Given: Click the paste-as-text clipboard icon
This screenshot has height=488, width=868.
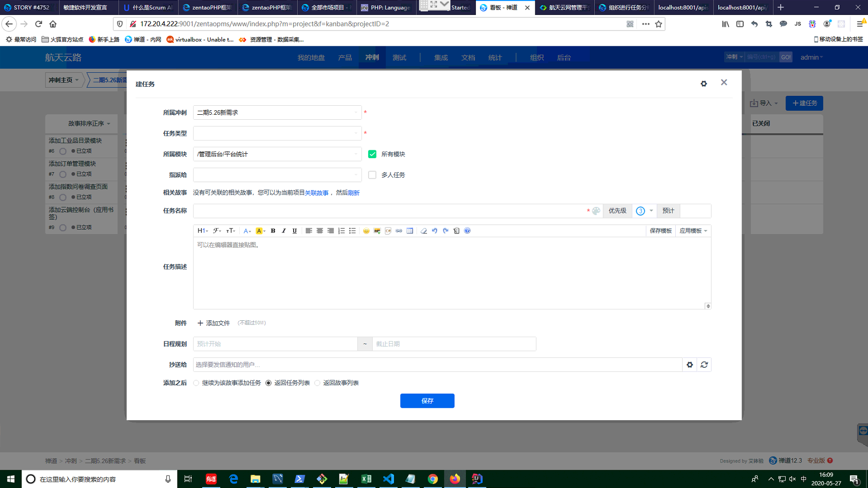Looking at the screenshot, I should pyautogui.click(x=456, y=231).
